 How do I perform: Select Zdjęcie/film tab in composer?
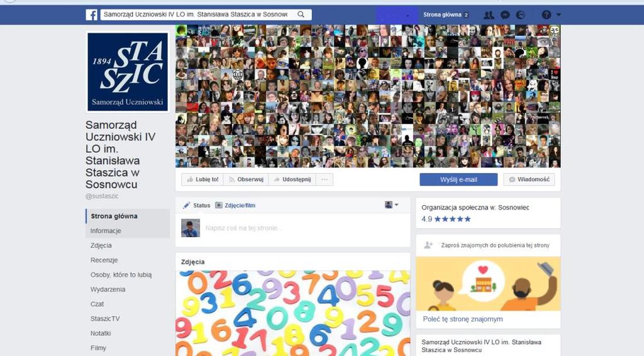pos(235,205)
